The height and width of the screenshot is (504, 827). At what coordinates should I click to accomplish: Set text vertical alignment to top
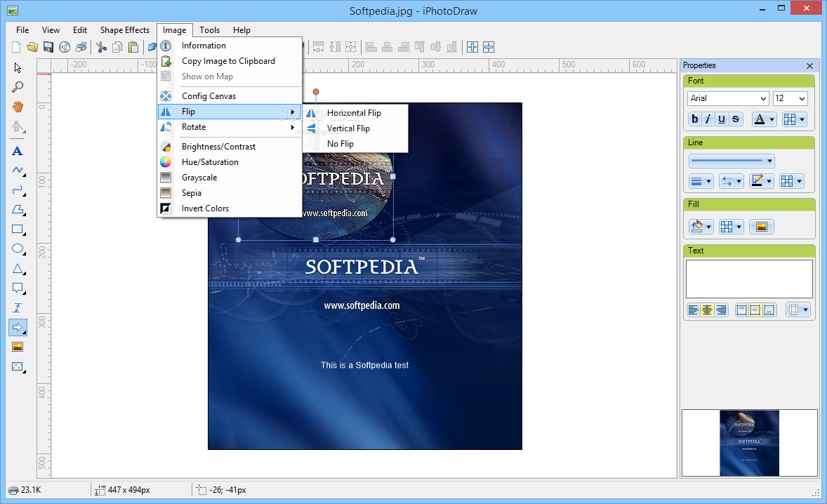741,310
